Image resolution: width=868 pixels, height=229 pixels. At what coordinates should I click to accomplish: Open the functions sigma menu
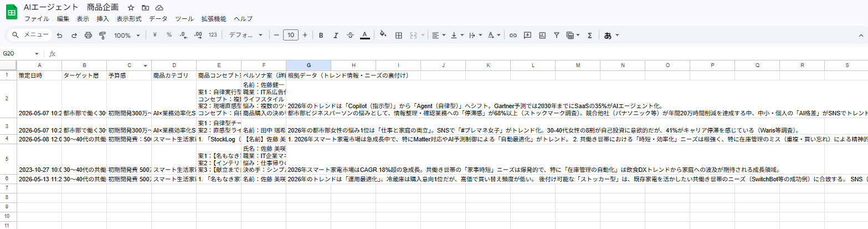(x=589, y=35)
